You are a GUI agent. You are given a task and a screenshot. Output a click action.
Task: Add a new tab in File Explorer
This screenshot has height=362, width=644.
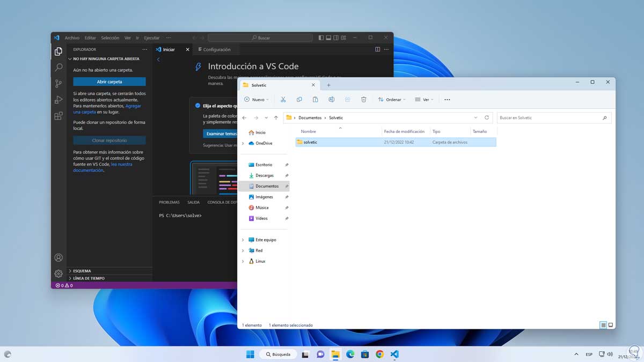[x=329, y=85]
